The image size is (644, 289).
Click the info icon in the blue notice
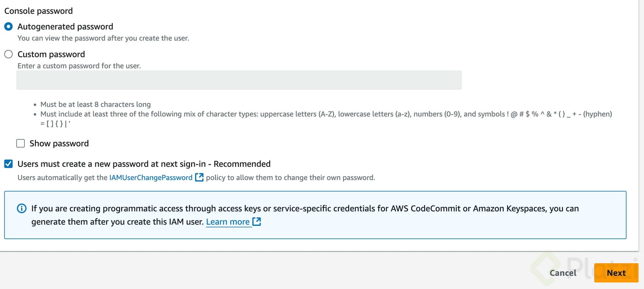tap(22, 209)
